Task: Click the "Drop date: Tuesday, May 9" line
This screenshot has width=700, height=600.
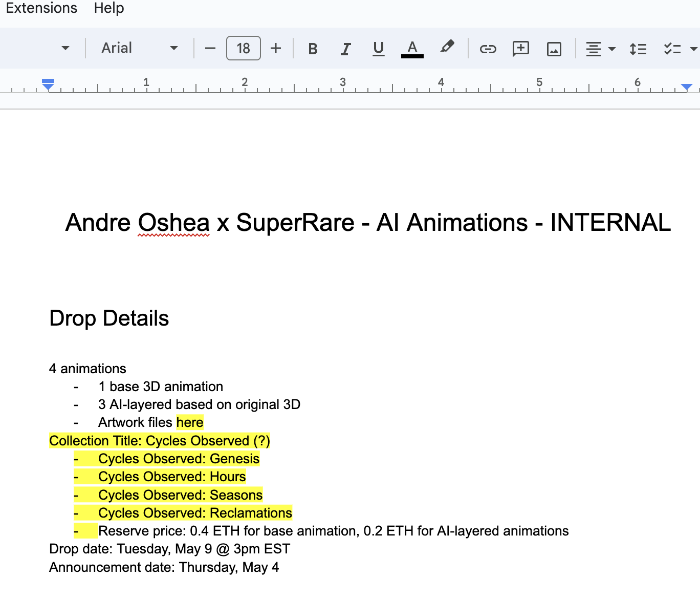Action: tap(170, 549)
